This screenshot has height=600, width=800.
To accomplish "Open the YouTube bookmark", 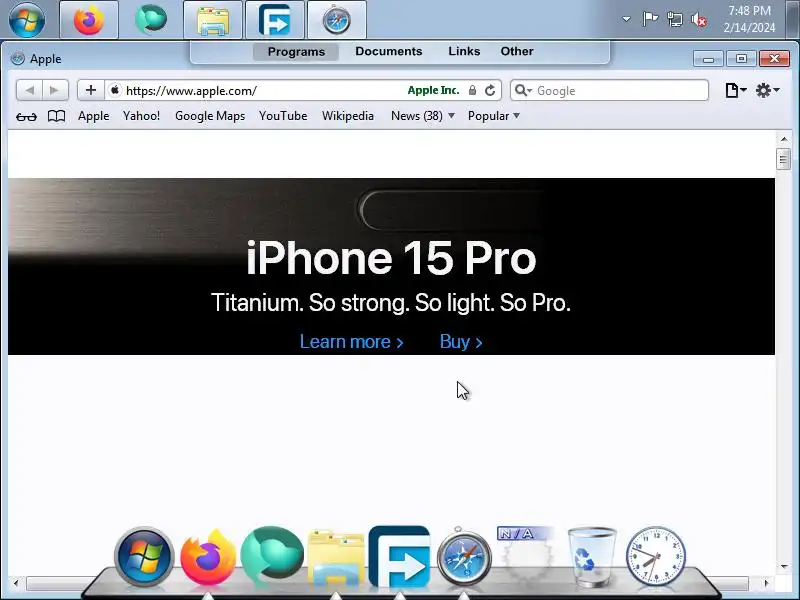I will (x=283, y=116).
